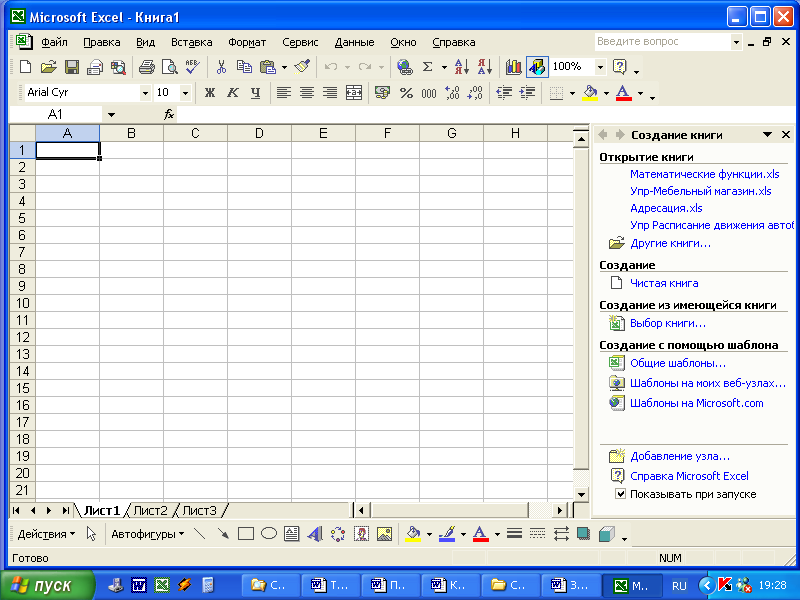Click the AutoSum sigma icon
The width and height of the screenshot is (800, 600).
pos(428,67)
